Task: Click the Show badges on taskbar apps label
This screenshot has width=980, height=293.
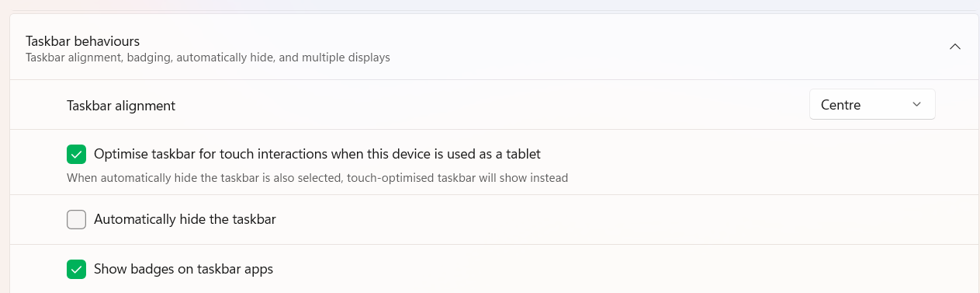Action: point(183,270)
